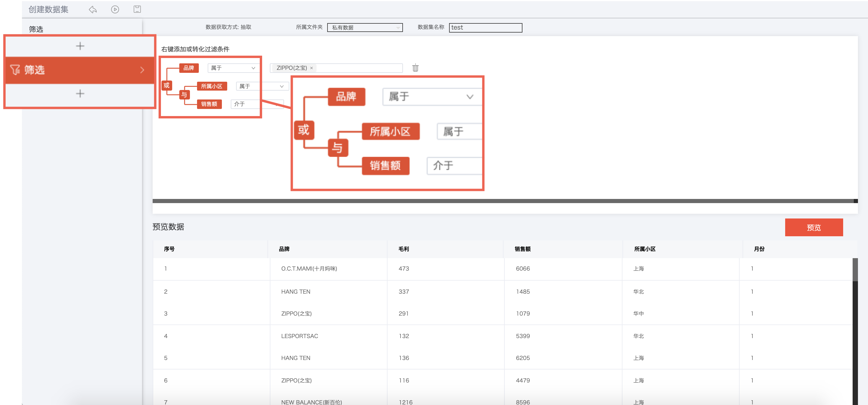Click the 销售额 value 6205
868x405 pixels.
(523, 358)
